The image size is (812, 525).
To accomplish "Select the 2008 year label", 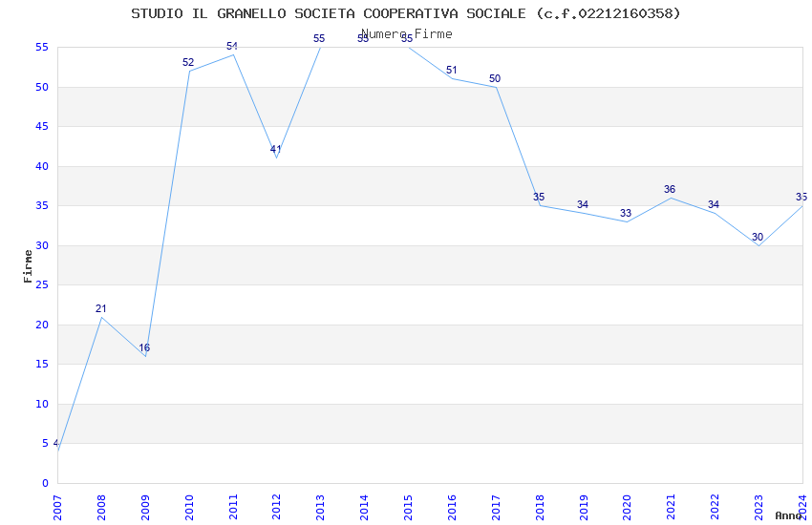I will (x=101, y=508).
